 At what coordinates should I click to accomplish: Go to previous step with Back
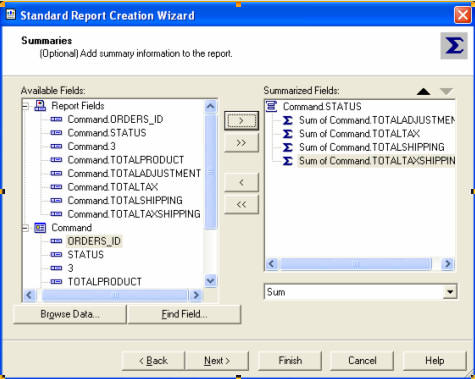click(153, 360)
